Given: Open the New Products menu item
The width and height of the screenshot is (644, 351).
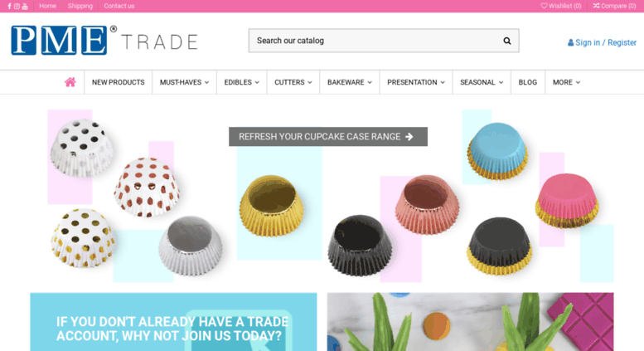Looking at the screenshot, I should pyautogui.click(x=119, y=82).
